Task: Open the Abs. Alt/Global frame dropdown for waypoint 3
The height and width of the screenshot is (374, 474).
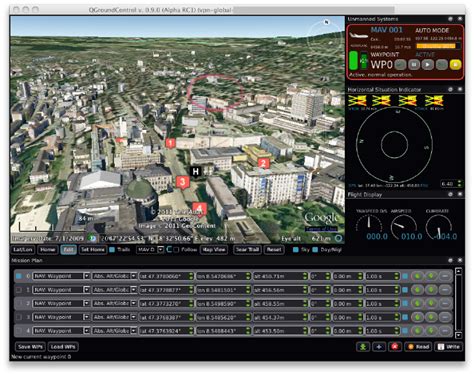Action: coord(115,317)
